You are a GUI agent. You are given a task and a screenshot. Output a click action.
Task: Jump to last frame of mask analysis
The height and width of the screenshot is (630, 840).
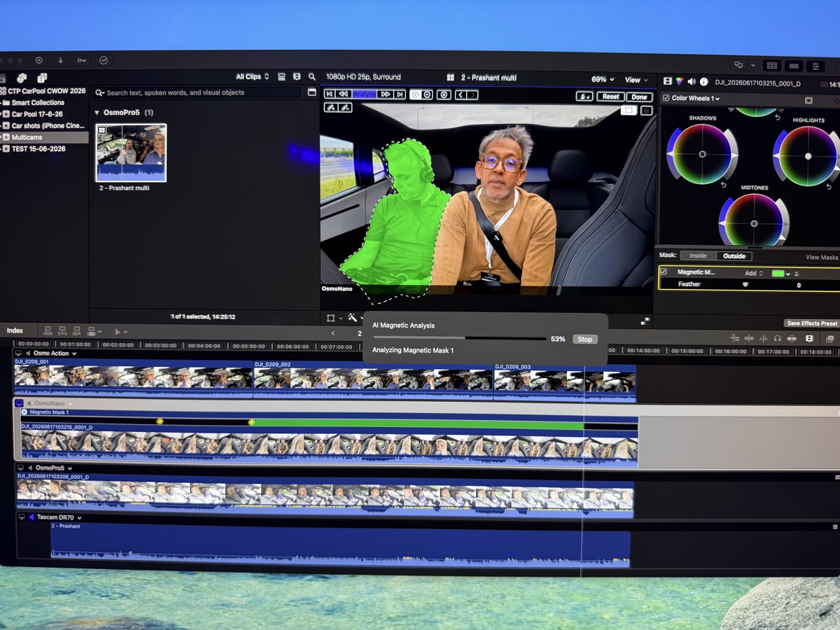399,94
